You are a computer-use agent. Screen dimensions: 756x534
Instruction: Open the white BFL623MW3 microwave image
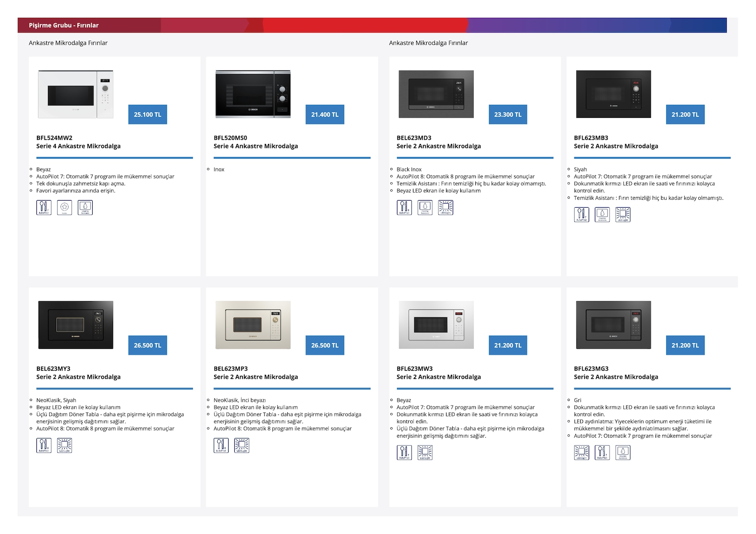pyautogui.click(x=436, y=325)
